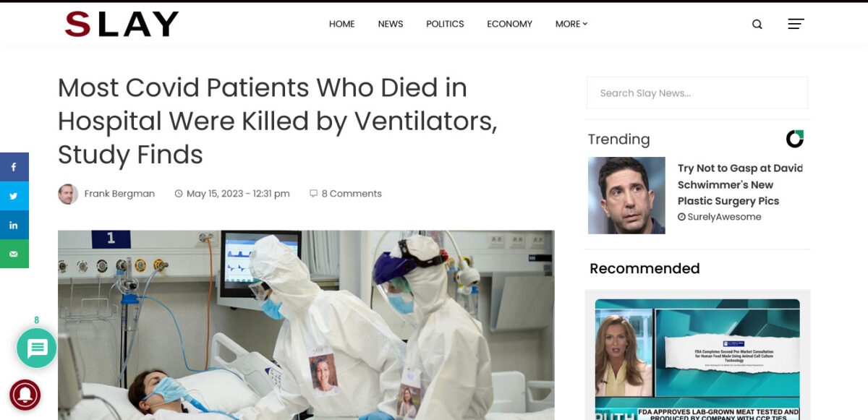This screenshot has width=868, height=420.
Task: Open the hamburger menu icon
Action: [796, 24]
